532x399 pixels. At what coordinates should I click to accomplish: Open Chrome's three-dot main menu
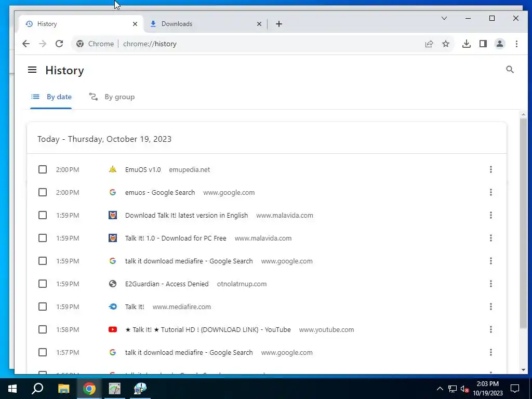(x=516, y=44)
